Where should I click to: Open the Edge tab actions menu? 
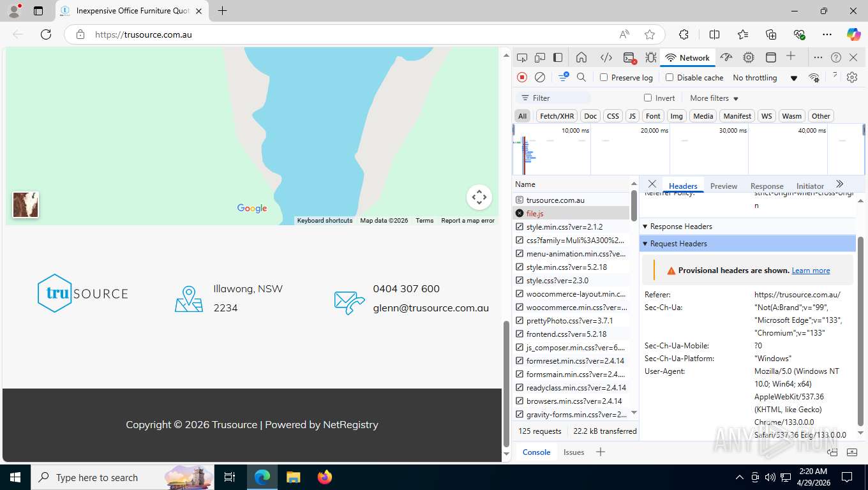click(38, 11)
